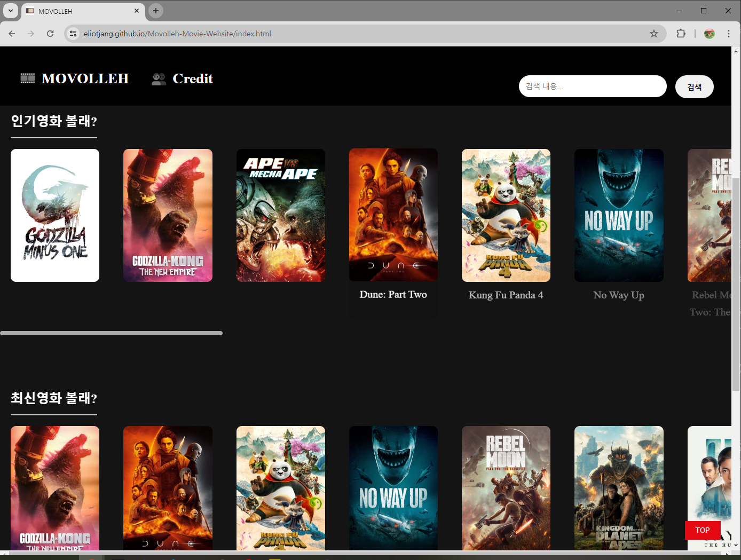
Task: Focus the movie search input field
Action: tap(593, 86)
